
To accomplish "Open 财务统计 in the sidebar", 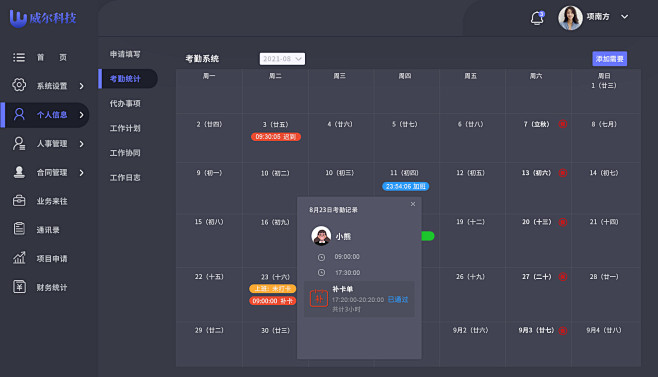I will (x=52, y=288).
